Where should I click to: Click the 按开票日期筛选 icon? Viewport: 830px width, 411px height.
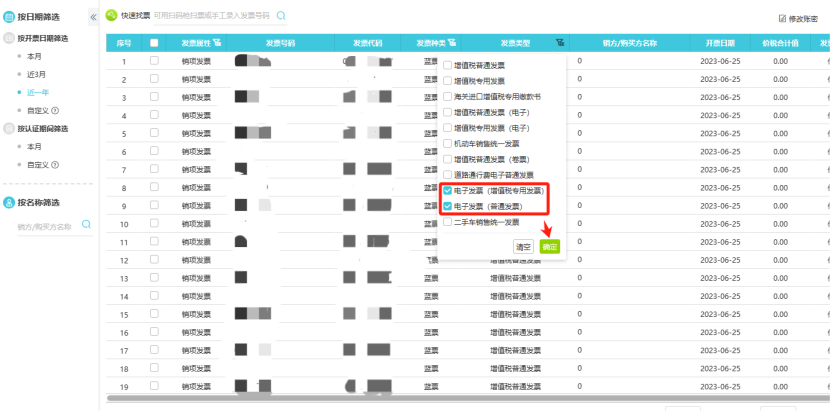click(9, 38)
